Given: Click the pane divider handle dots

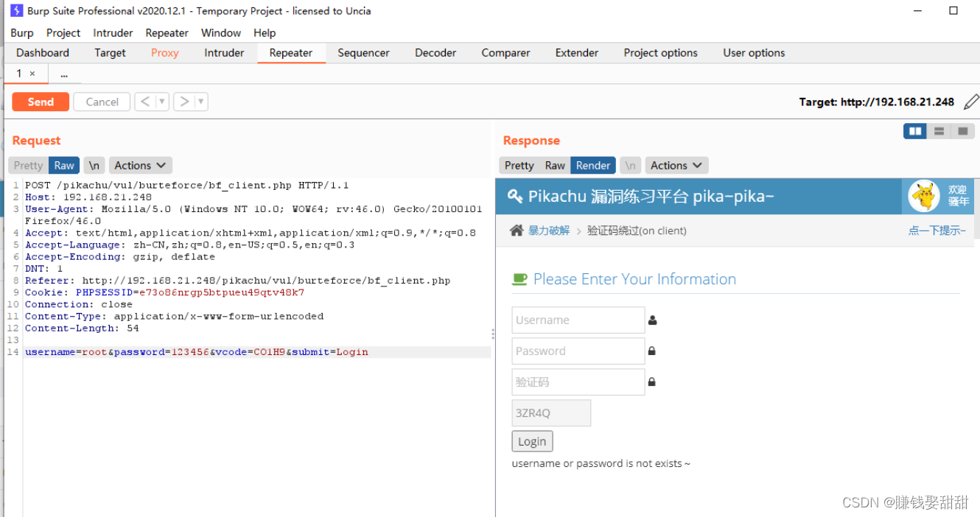Looking at the screenshot, I should tap(493, 334).
